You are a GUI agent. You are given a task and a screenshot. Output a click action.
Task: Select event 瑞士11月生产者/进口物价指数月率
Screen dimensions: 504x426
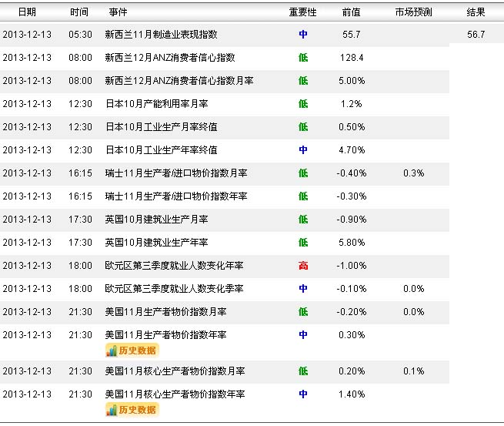(176, 173)
